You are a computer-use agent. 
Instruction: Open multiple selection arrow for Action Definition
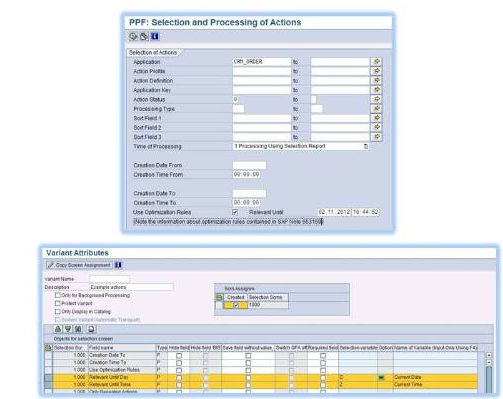tap(377, 80)
